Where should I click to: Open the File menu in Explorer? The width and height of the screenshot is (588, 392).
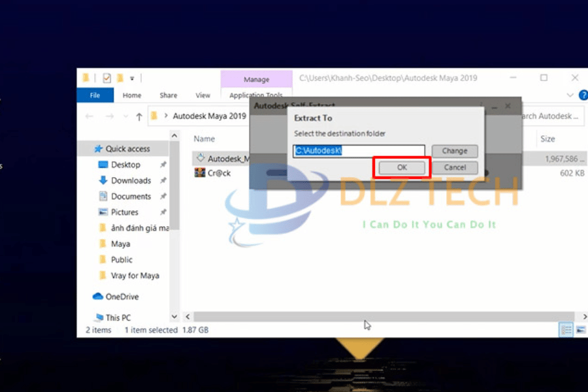(x=95, y=95)
